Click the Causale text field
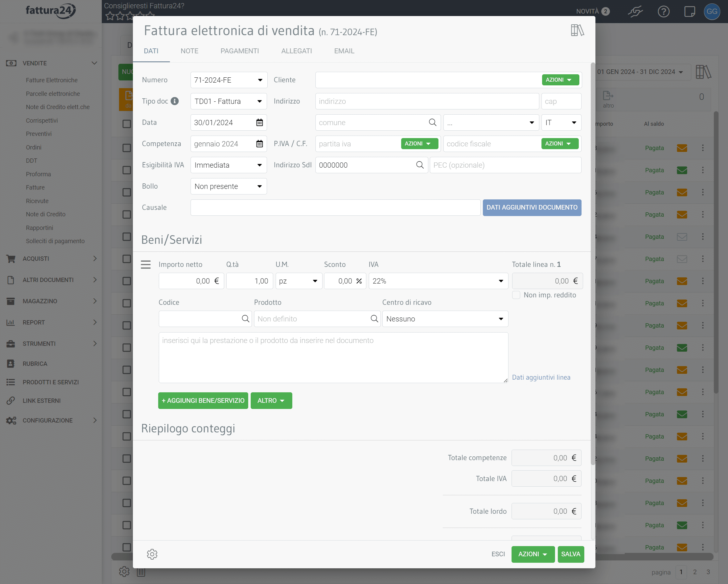The image size is (728, 584). tap(335, 208)
